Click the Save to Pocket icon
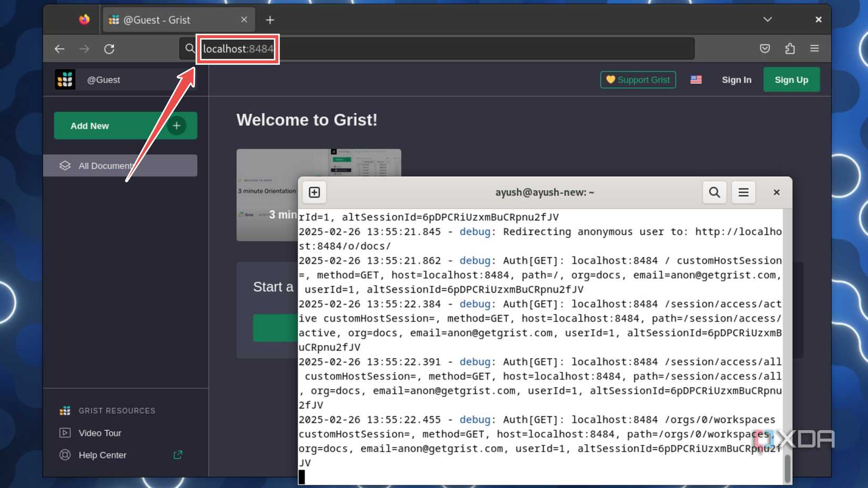868x488 pixels. pyautogui.click(x=765, y=48)
